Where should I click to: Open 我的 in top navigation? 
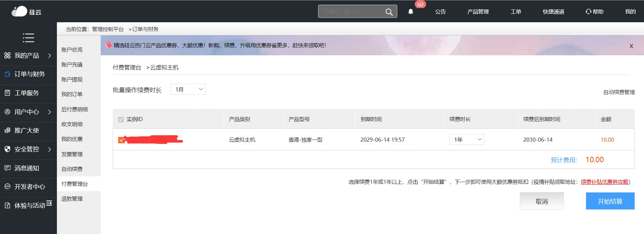coord(631,12)
